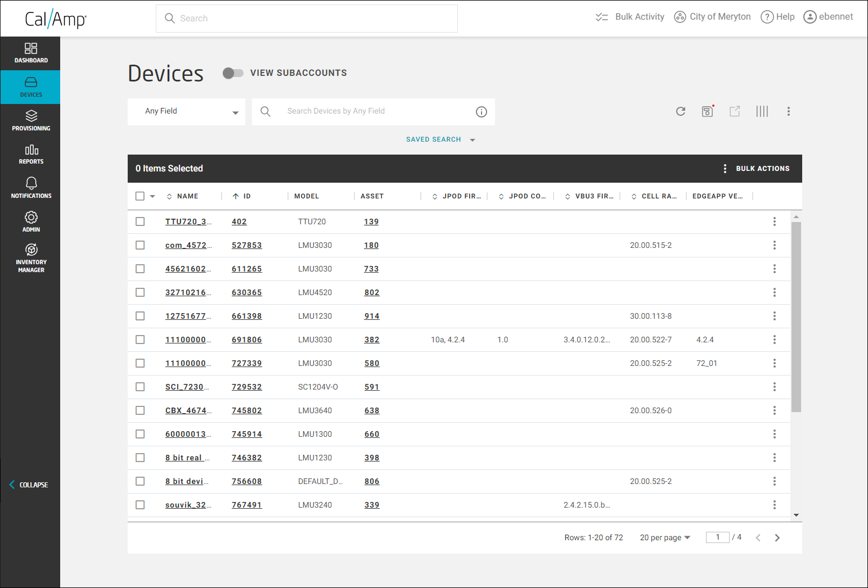Open the Admin sidebar section
This screenshot has height=588, width=868.
point(31,221)
